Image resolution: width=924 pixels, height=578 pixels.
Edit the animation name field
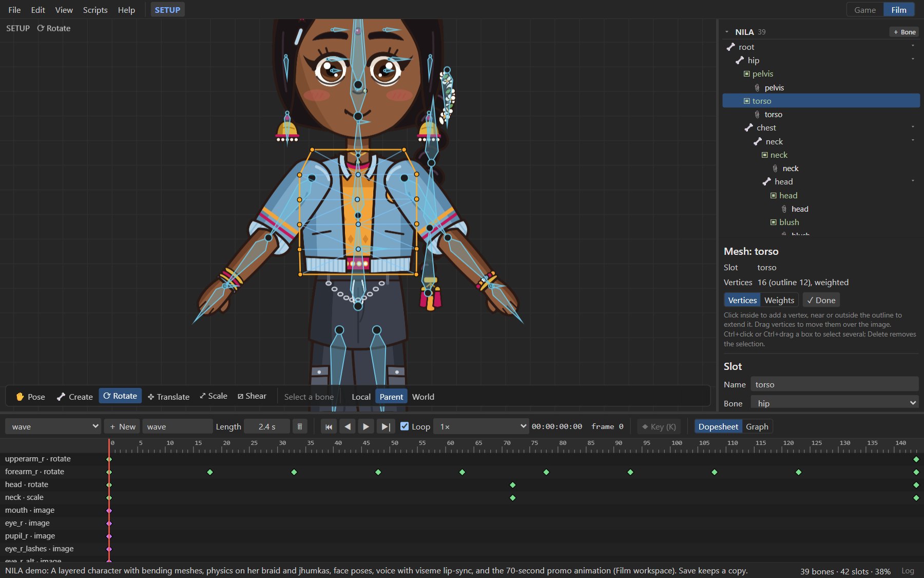point(178,426)
